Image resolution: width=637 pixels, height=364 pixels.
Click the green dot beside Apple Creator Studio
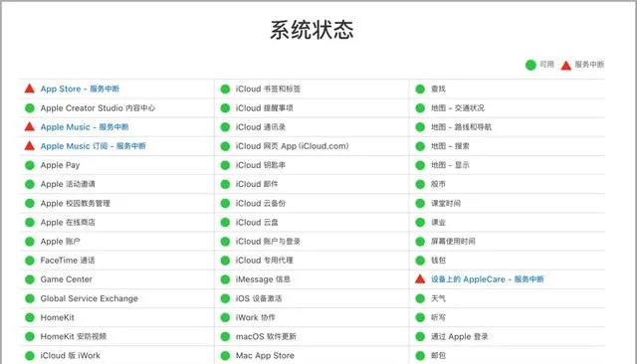[x=30, y=108]
